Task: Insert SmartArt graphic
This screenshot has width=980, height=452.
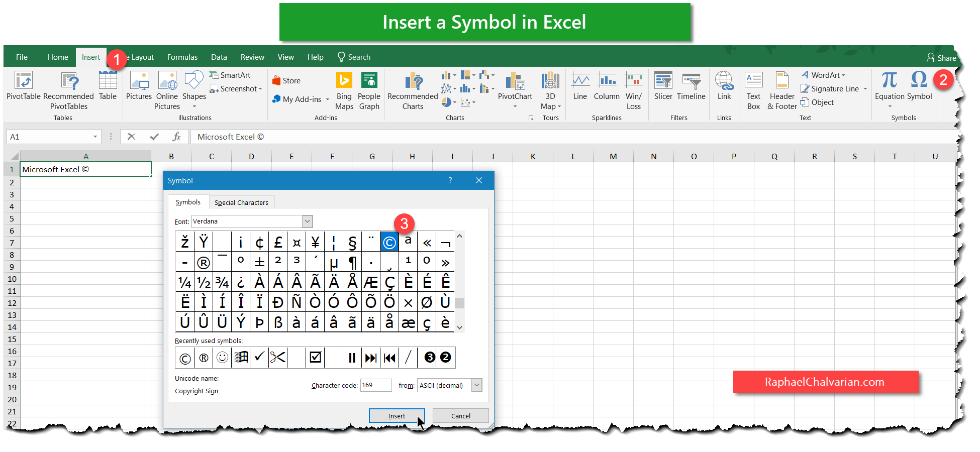Action: tap(230, 75)
